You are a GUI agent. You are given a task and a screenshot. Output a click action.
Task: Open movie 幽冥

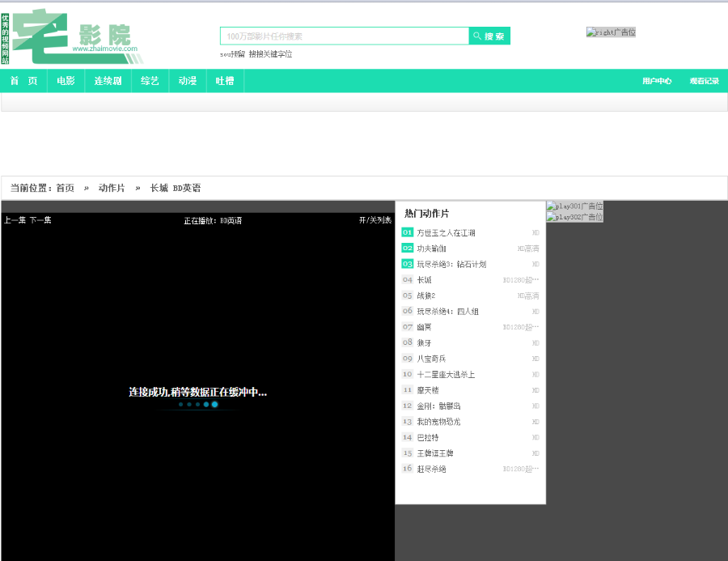coord(424,327)
